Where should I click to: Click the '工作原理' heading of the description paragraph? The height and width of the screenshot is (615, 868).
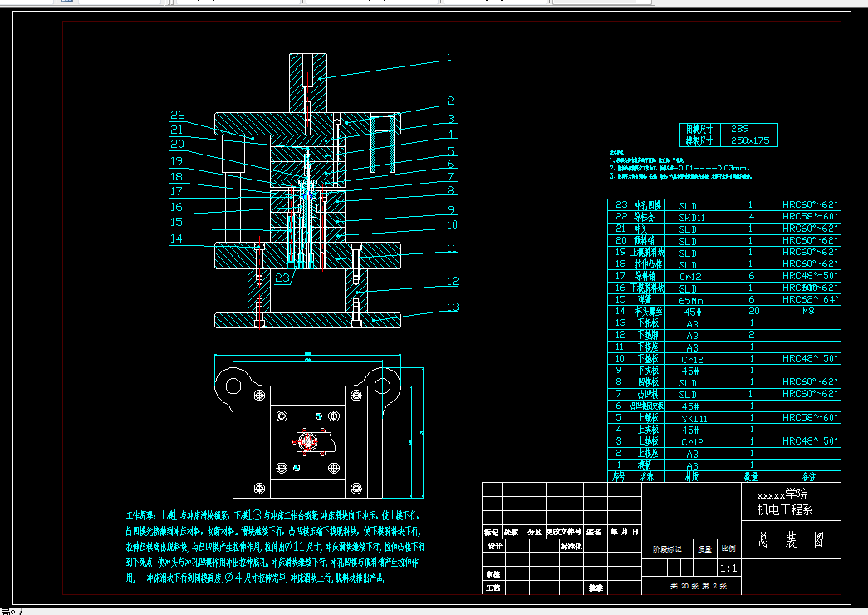click(142, 516)
